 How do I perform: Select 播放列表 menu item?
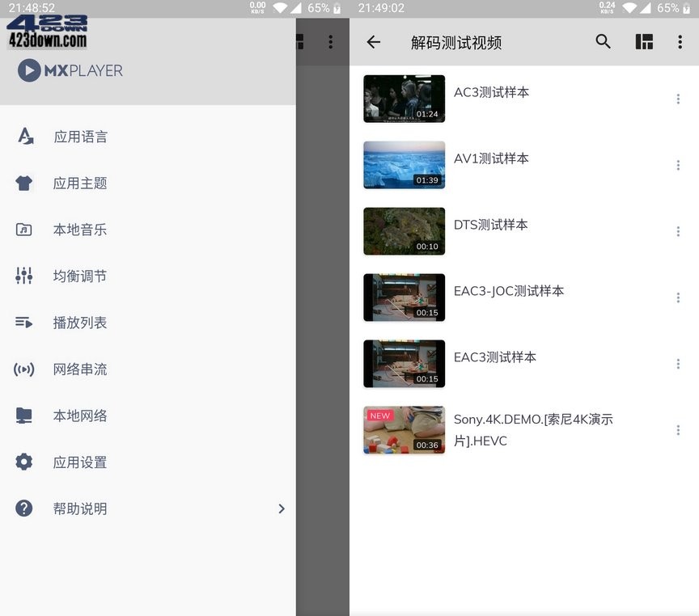tap(80, 323)
